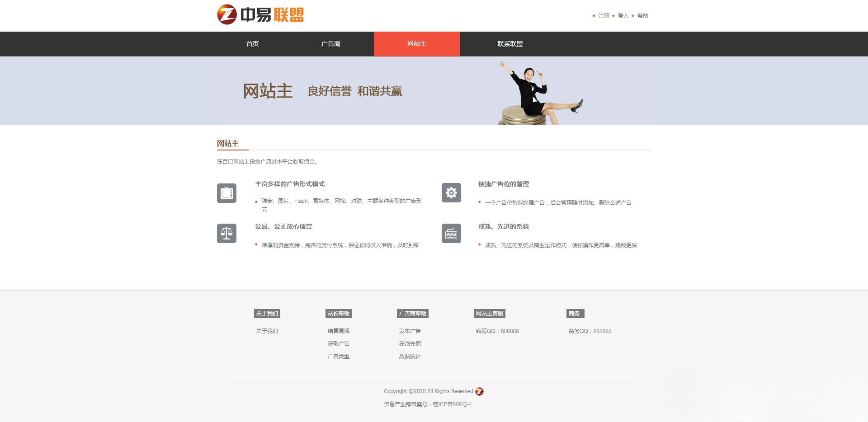Click 数据统计 in the footer
The image size is (868, 422).
click(410, 356)
